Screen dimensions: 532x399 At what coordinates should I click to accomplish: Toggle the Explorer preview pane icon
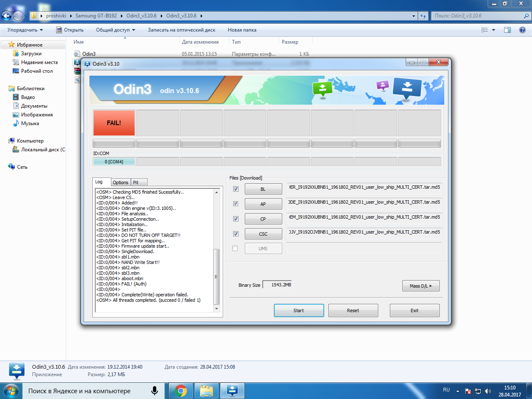coord(507,30)
